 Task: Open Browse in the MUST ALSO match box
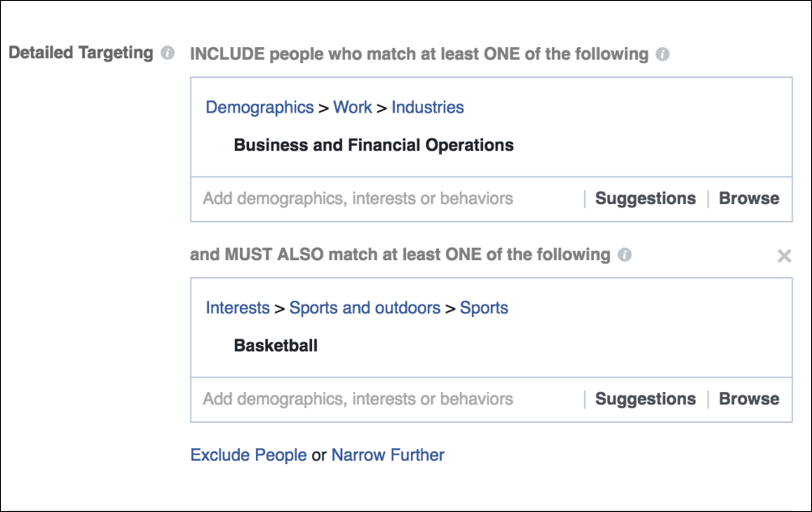[749, 399]
